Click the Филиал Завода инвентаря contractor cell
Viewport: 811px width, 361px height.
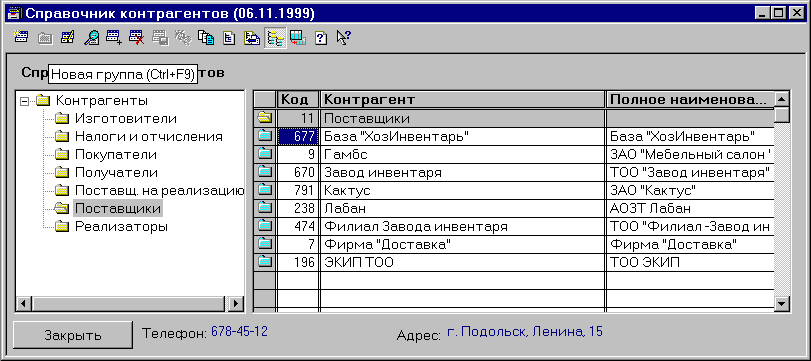pyautogui.click(x=462, y=226)
